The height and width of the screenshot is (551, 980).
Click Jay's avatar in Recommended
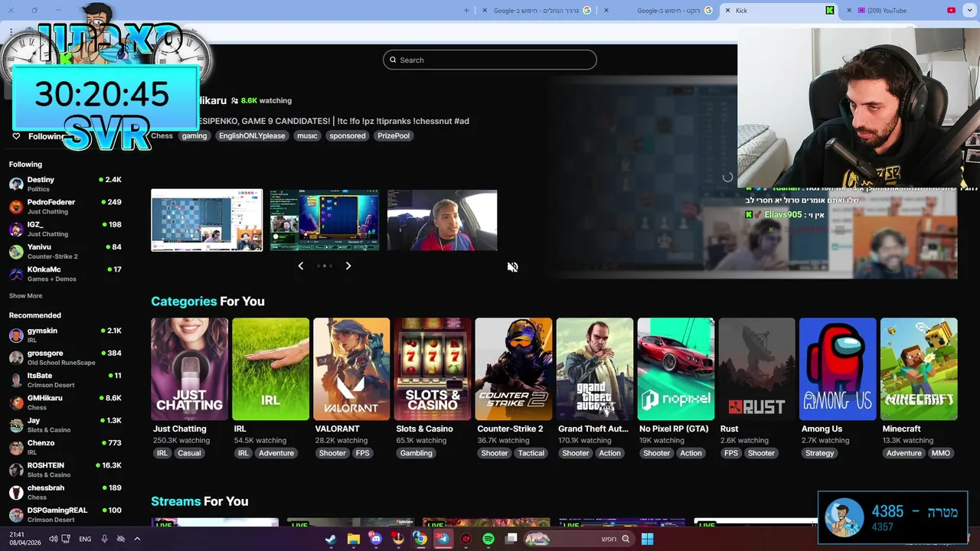[x=16, y=425]
